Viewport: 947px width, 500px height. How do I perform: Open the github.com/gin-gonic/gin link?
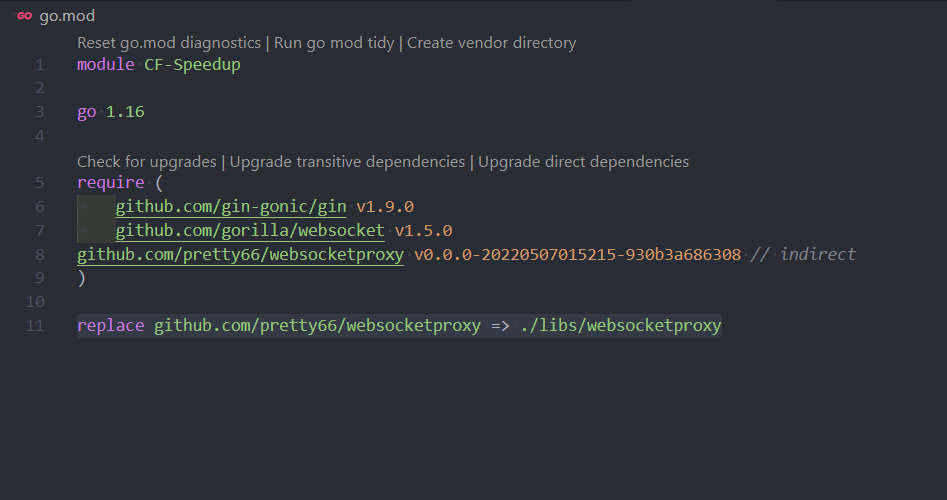tap(230, 207)
